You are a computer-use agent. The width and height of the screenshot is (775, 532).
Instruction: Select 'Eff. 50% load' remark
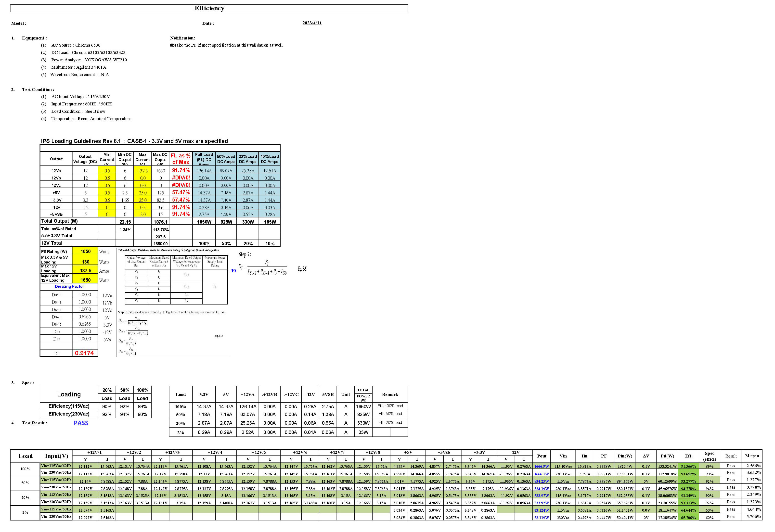(390, 414)
